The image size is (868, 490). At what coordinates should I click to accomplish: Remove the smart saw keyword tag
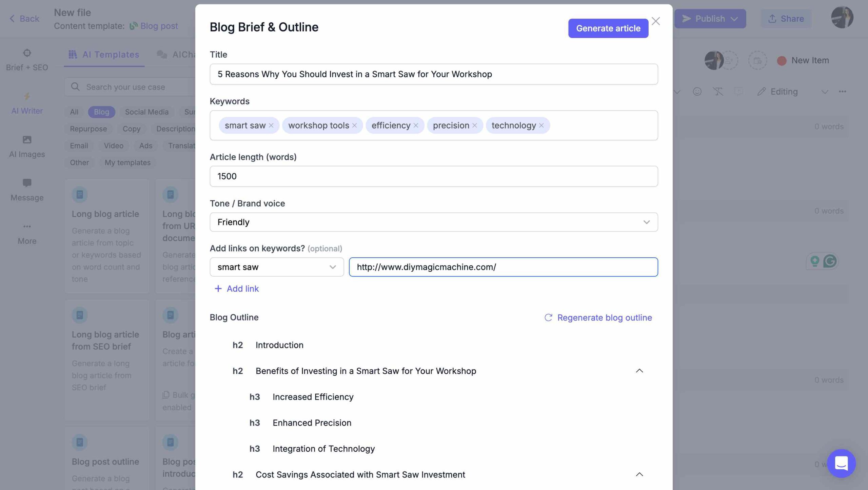[x=271, y=125]
